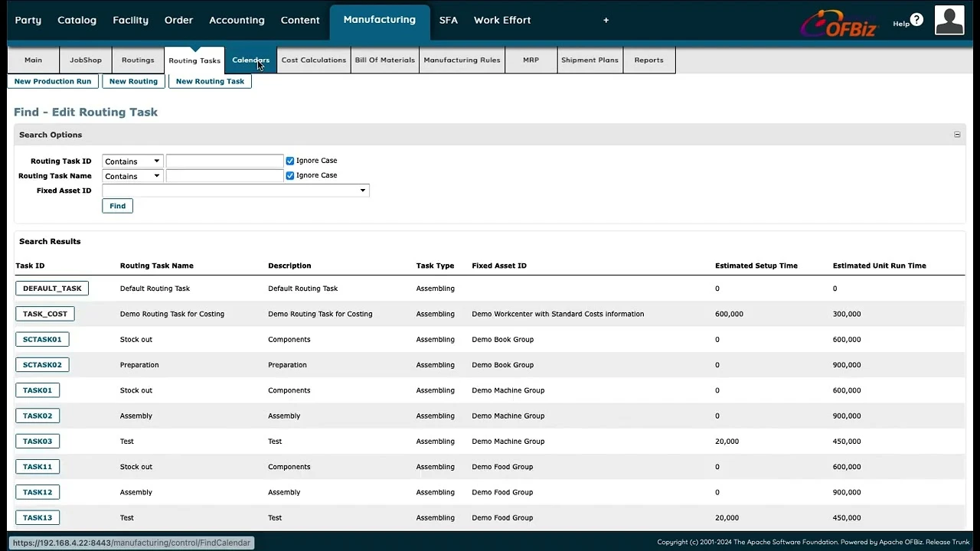Viewport: 980px width, 551px height.
Task: Expand the Fixed Asset ID dropdown
Action: pos(236,191)
